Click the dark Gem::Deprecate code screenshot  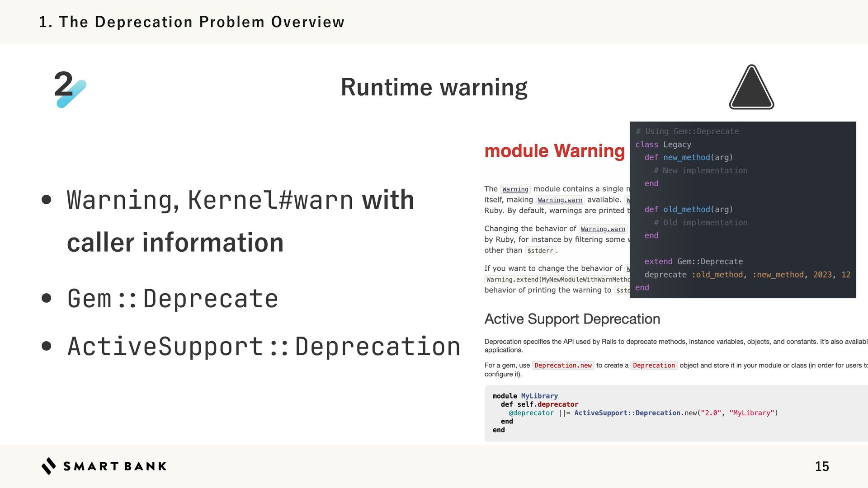click(742, 209)
